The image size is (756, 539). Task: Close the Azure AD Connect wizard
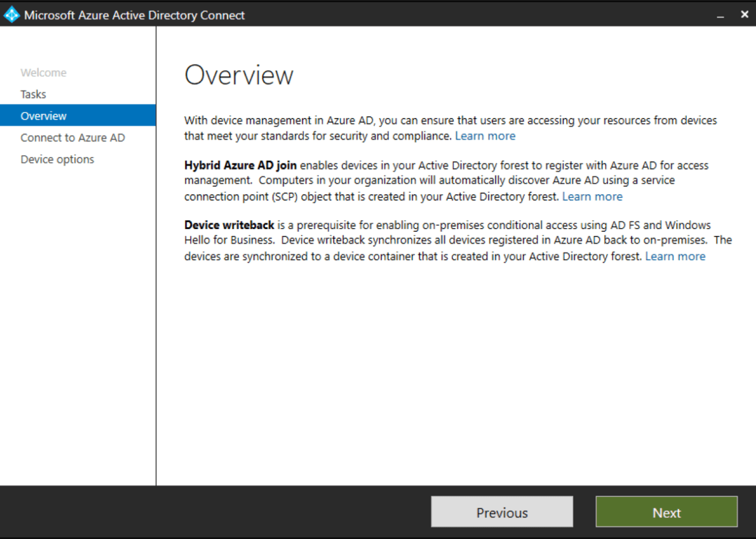(744, 15)
